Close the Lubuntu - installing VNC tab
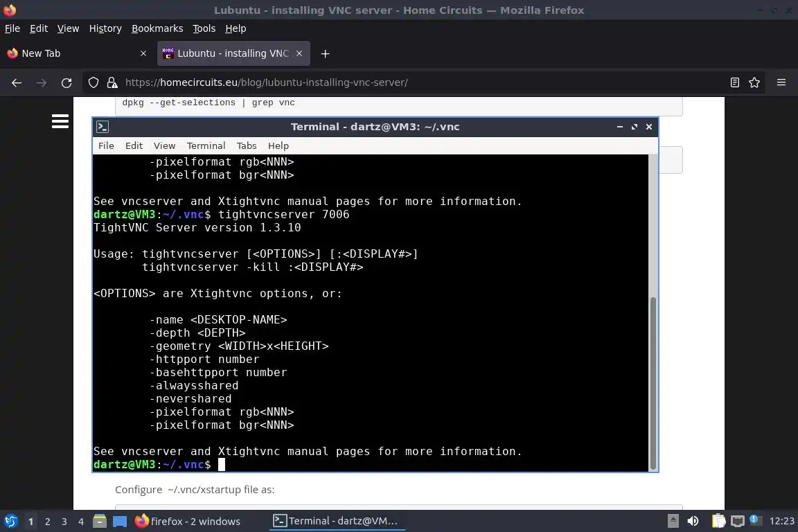798x532 pixels. 299,53
